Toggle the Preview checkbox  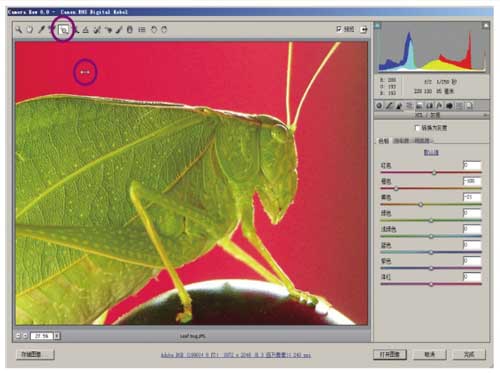[339, 29]
